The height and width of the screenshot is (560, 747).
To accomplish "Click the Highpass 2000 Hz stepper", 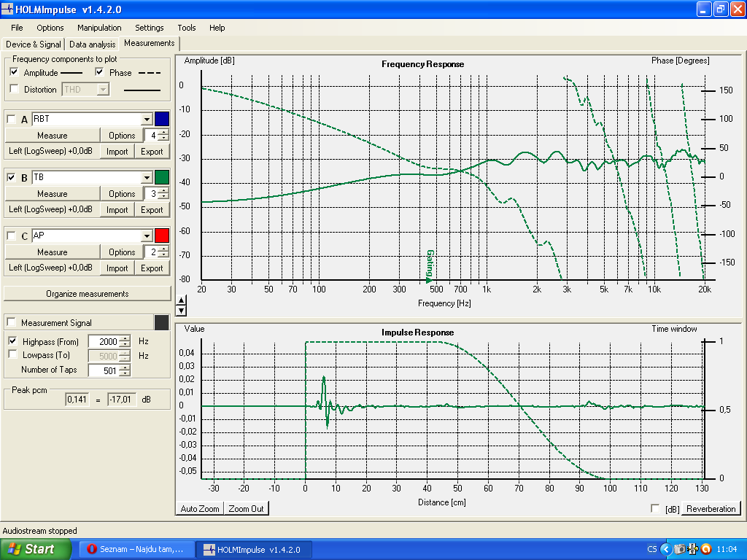I will coord(125,341).
